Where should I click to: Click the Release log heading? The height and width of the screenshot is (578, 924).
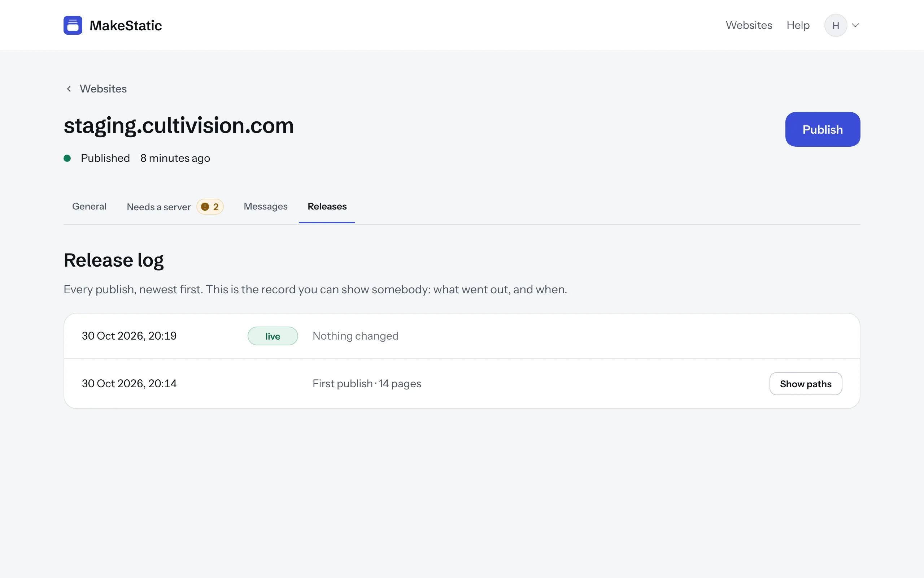[113, 261]
